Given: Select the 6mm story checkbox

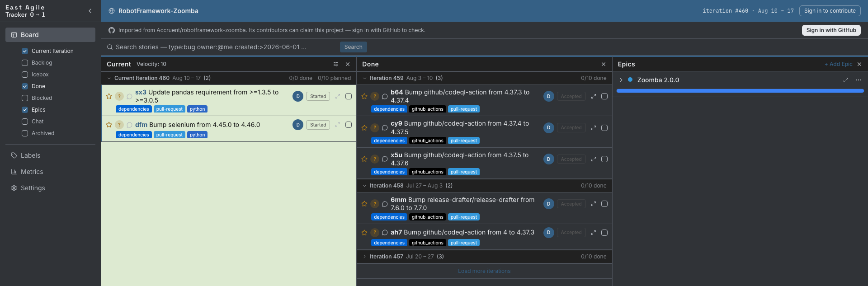Looking at the screenshot, I should pos(604,204).
